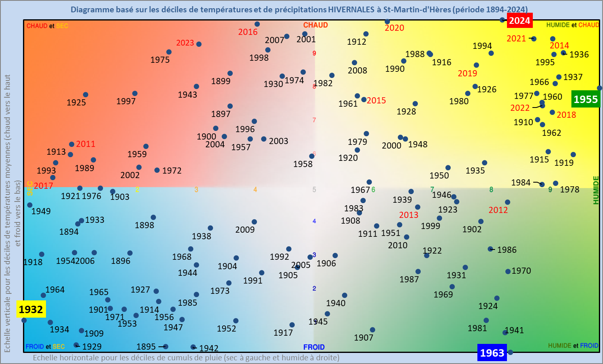Screen dimensions: 603x364
Task: Click the year label 1918
Action: [x=33, y=262]
